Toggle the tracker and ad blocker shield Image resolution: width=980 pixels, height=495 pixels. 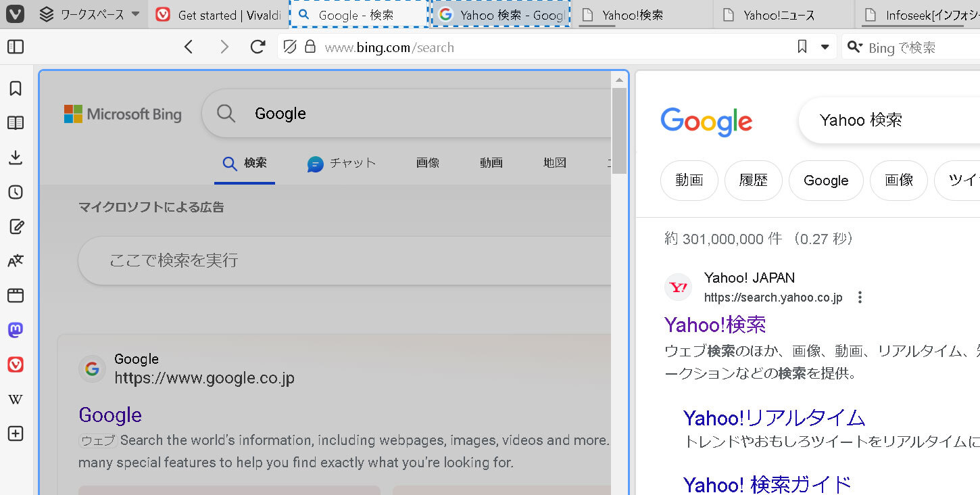pyautogui.click(x=290, y=47)
